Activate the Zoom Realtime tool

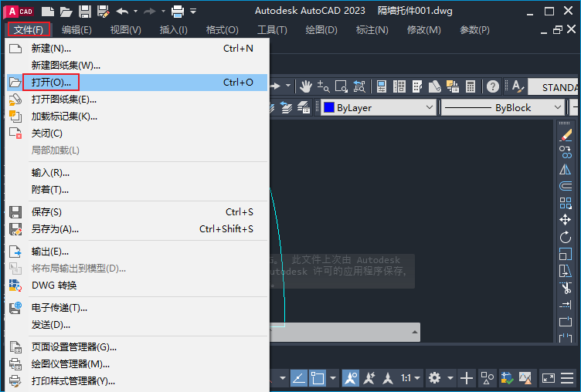pos(323,86)
